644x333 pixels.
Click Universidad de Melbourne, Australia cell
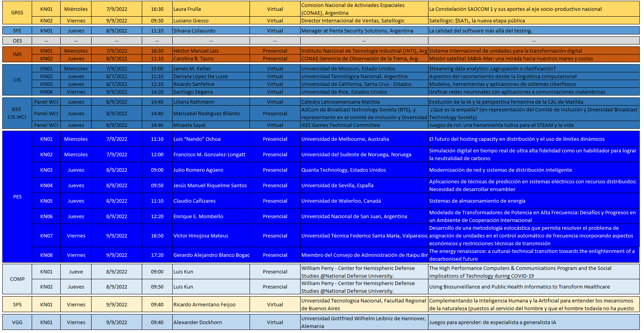pyautogui.click(x=364, y=139)
